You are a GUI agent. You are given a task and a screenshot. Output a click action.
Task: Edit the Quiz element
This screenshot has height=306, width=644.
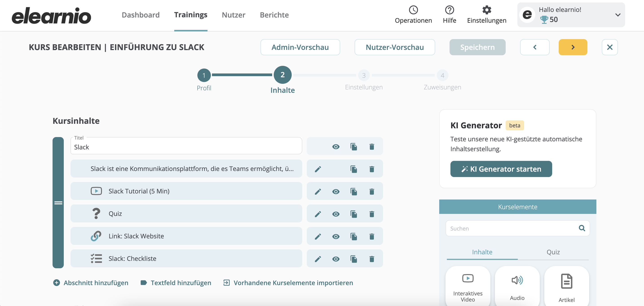click(x=318, y=214)
